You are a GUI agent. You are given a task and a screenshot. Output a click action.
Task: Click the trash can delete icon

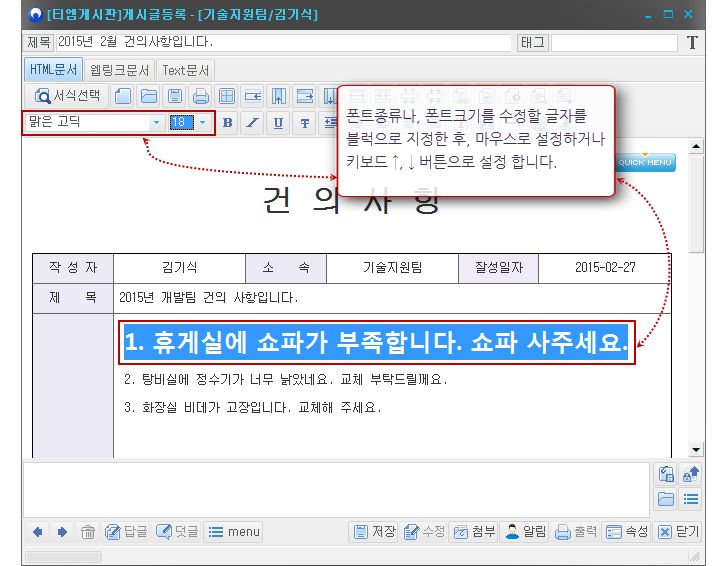(88, 532)
